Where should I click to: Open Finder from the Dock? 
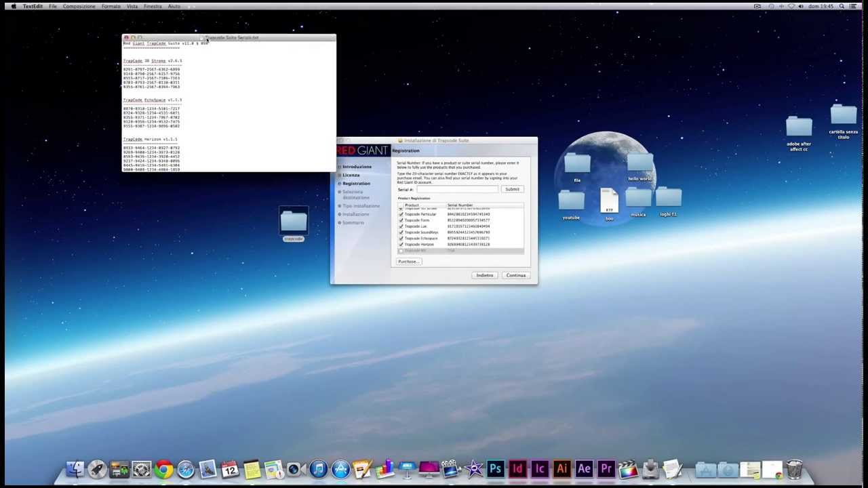coord(75,469)
